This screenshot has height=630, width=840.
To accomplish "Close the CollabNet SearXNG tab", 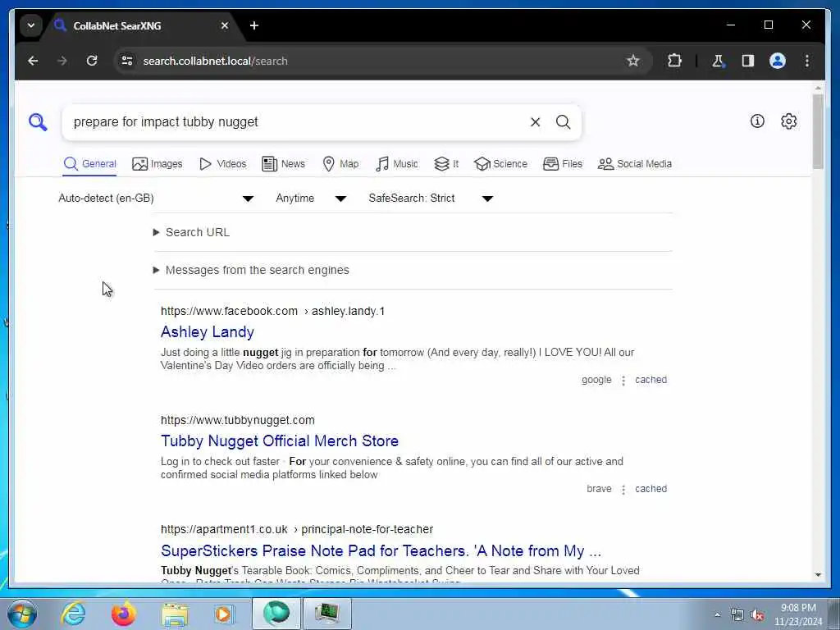I will 225,25.
